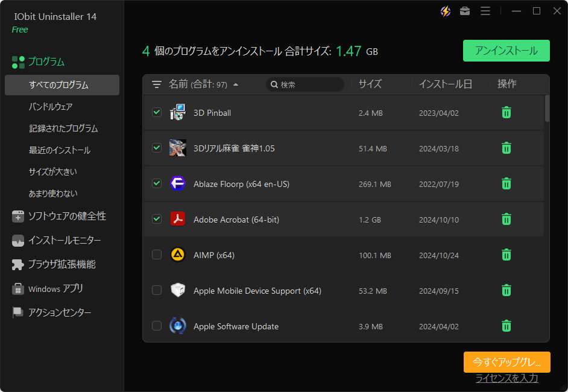
Task: Check the Apple Mobile Device Support checkbox
Action: click(157, 290)
